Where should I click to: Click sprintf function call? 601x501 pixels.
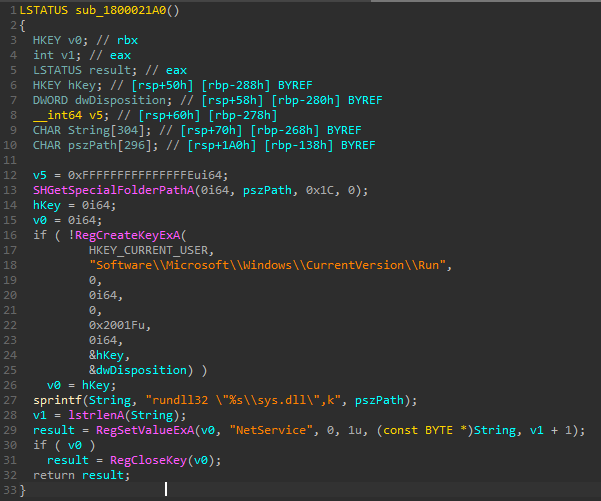point(57,400)
